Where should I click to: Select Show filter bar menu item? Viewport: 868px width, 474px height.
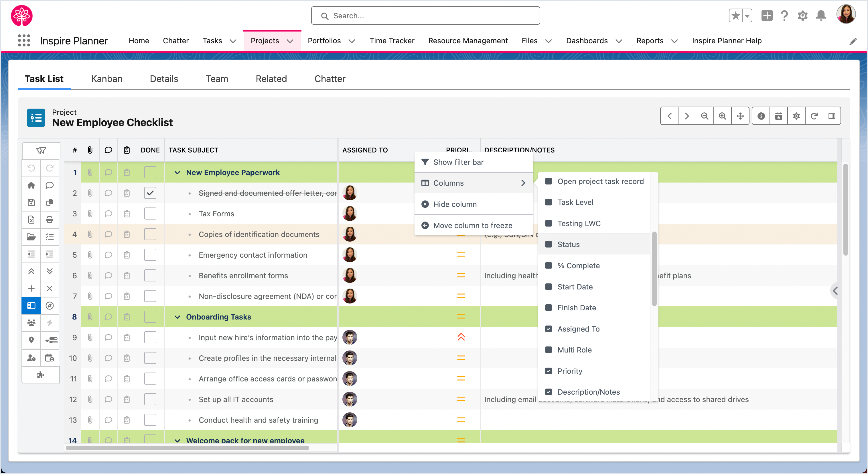point(474,162)
